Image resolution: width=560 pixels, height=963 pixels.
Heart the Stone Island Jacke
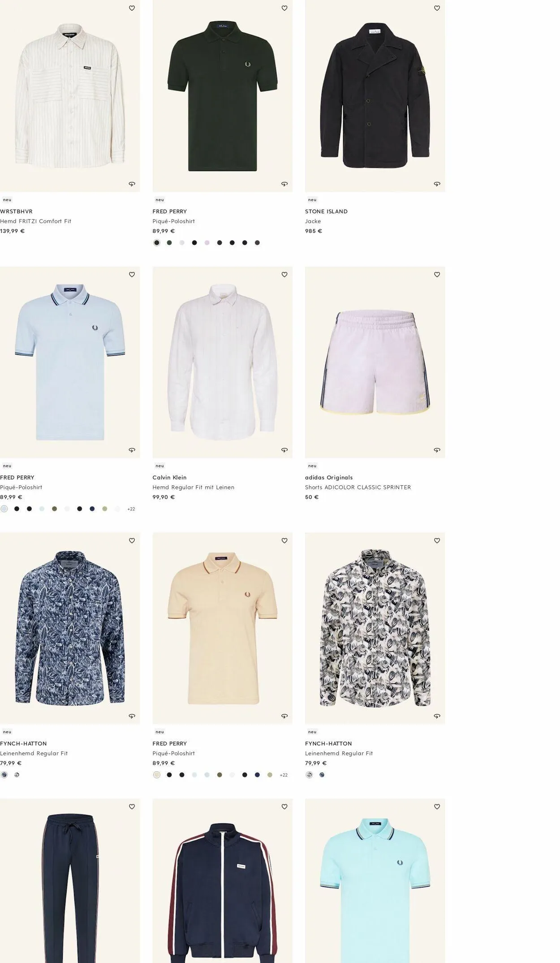(437, 8)
